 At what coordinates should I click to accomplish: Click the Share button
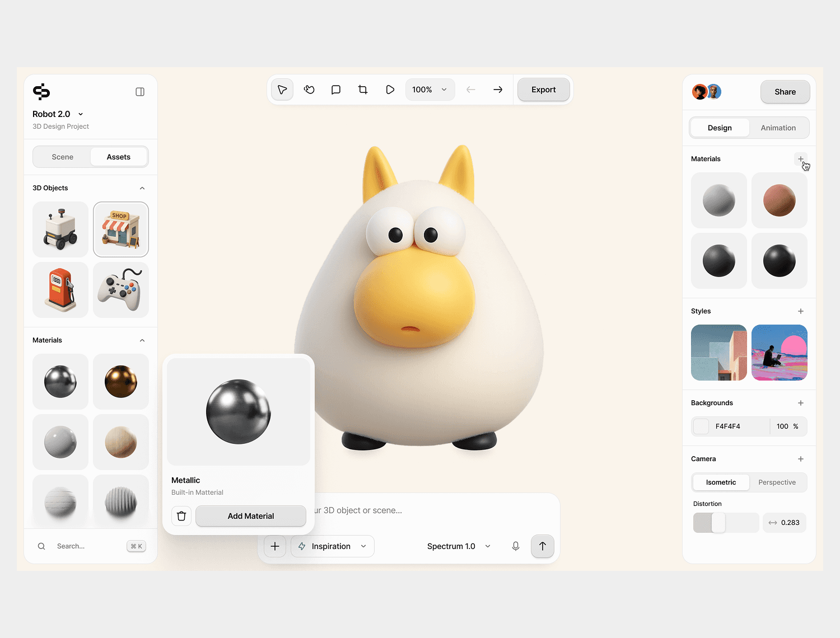tap(785, 92)
